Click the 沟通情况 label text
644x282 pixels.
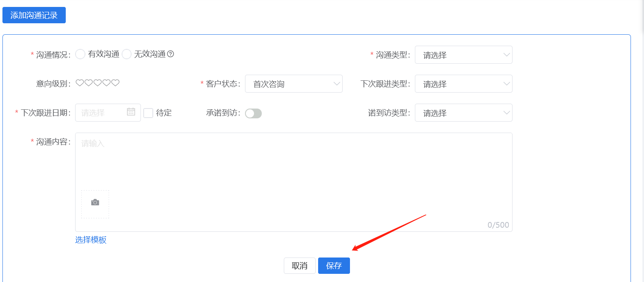click(53, 55)
